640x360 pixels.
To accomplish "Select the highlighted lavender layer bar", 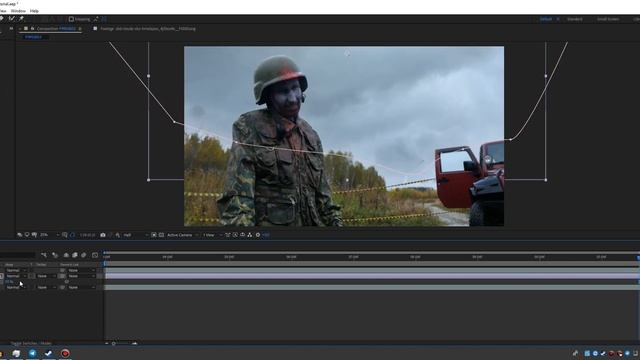I will click(371, 276).
